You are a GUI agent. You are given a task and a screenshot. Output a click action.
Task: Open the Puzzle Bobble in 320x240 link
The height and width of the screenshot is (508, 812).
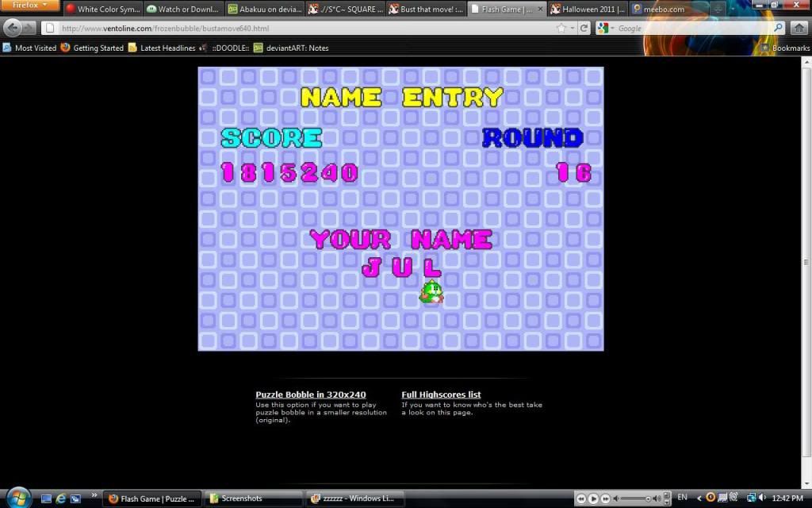pyautogui.click(x=311, y=394)
